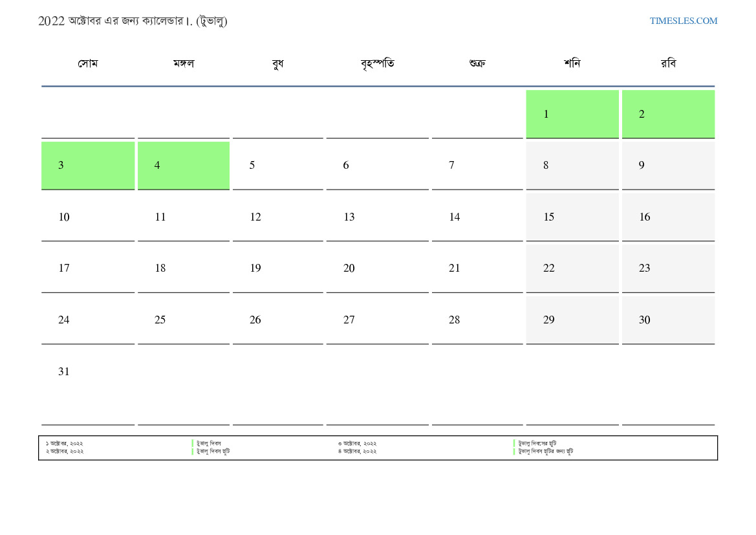This screenshot has height=535, width=756.
Task: Click the শুক্র weekday header
Action: tap(477, 63)
